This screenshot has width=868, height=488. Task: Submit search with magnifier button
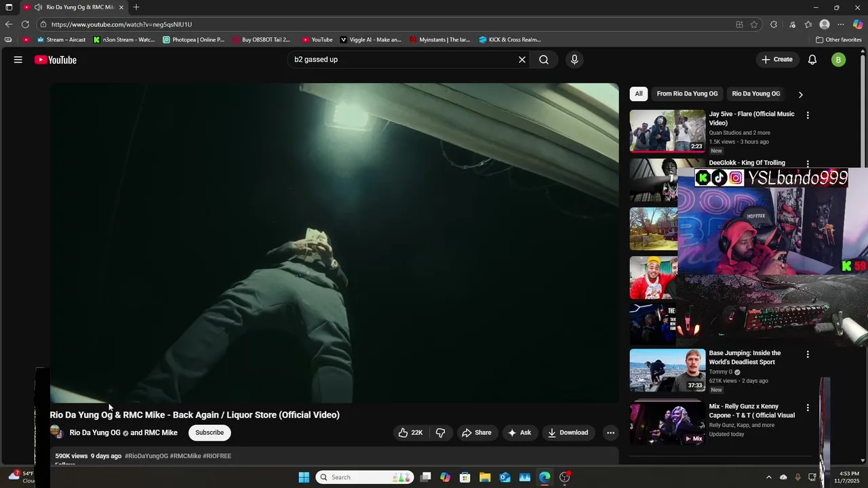(x=544, y=60)
